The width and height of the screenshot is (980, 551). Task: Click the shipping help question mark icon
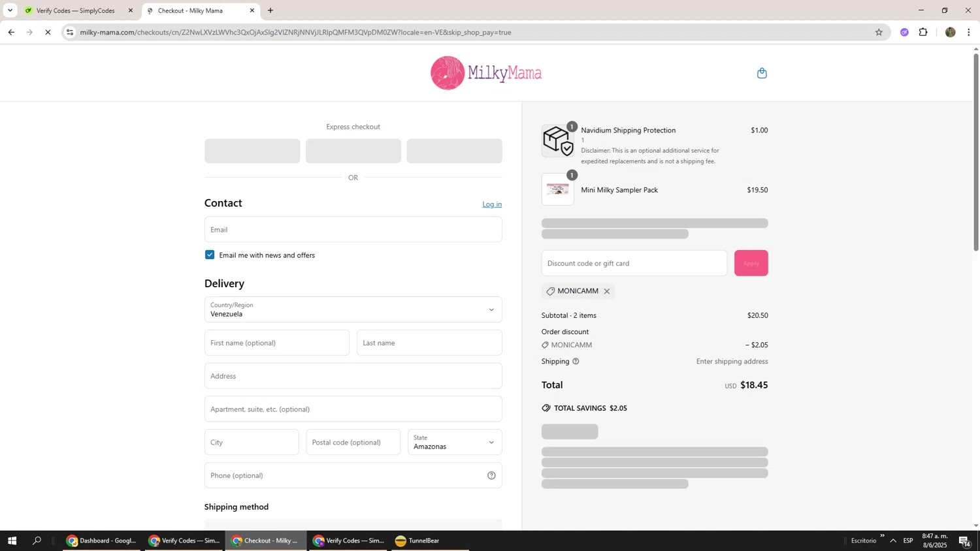(x=576, y=361)
